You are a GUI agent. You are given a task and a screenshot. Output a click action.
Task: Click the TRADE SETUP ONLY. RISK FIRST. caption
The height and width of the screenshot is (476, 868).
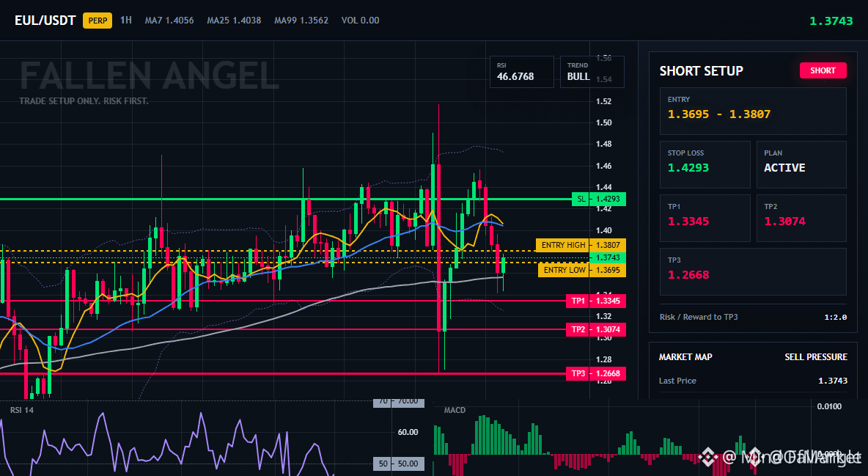(x=84, y=101)
